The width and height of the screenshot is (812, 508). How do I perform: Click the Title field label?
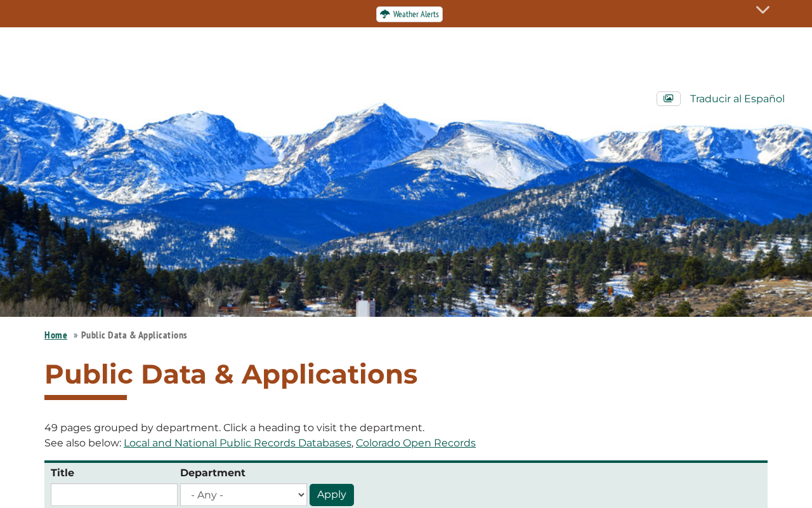click(x=62, y=473)
